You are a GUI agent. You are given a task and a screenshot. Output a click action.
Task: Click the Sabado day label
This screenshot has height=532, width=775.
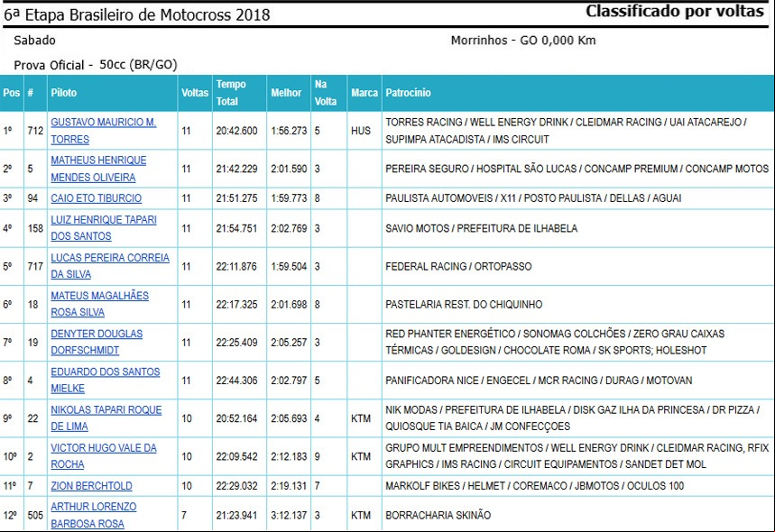pos(34,41)
